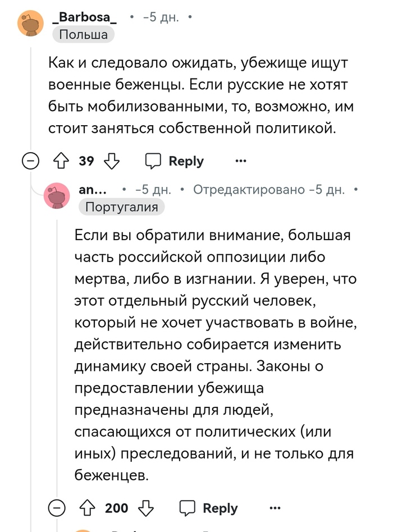393x532 pixels.
Task: Click the "Отредактировано −5 дн." edited label
Action: coord(269,190)
